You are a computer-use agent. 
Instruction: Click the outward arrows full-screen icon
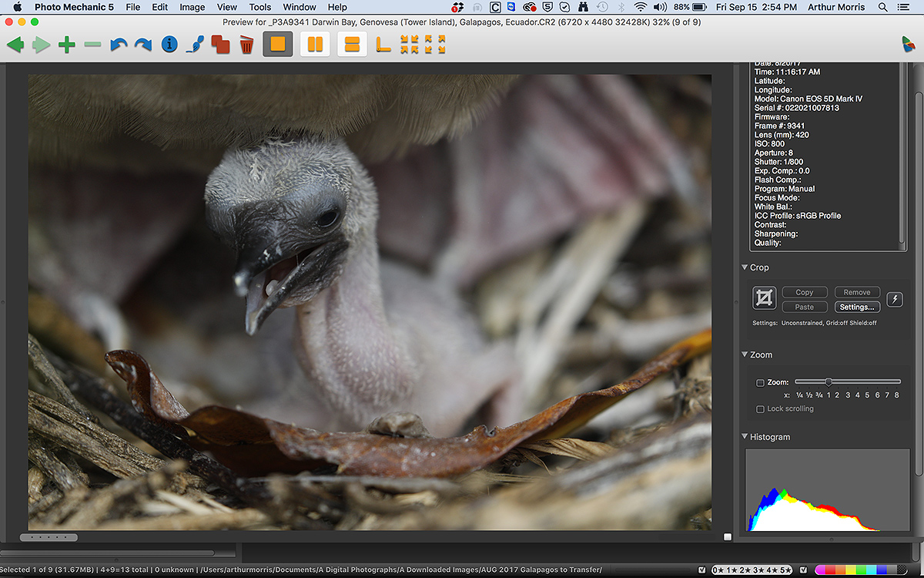tap(435, 45)
